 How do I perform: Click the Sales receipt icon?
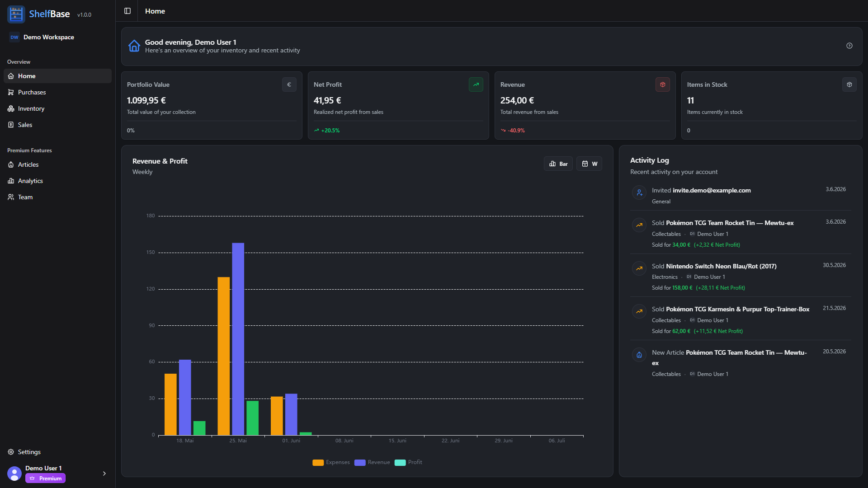pyautogui.click(x=11, y=125)
